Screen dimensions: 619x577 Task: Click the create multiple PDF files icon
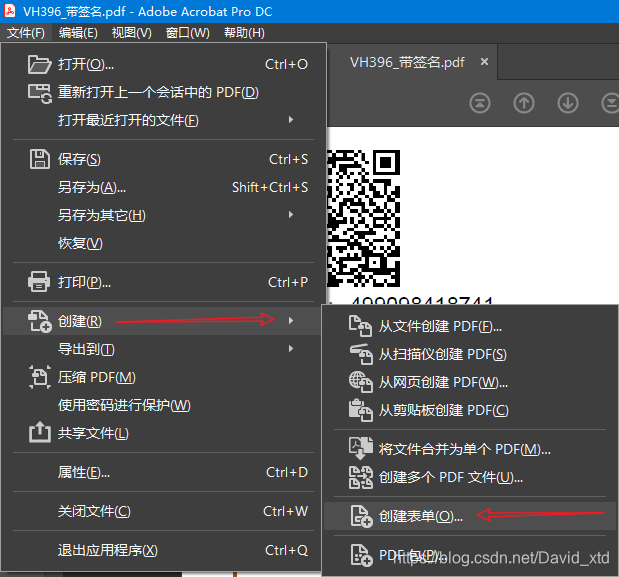[x=360, y=478]
